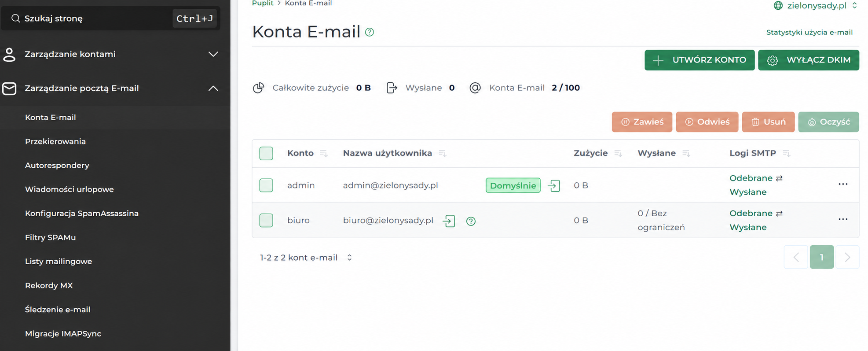The height and width of the screenshot is (351, 868).
Task: Click the WYŁĄCZ DKIM button
Action: click(809, 60)
